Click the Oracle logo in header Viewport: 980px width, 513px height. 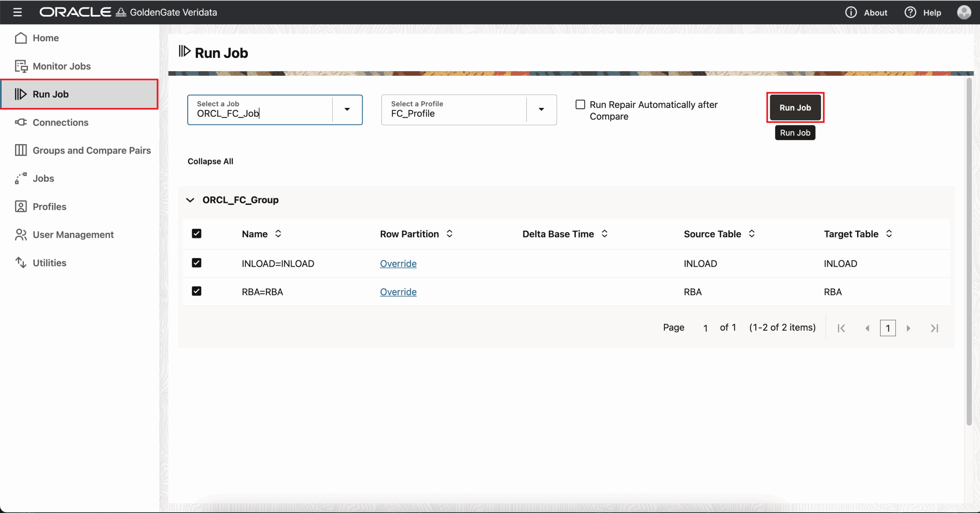click(75, 12)
